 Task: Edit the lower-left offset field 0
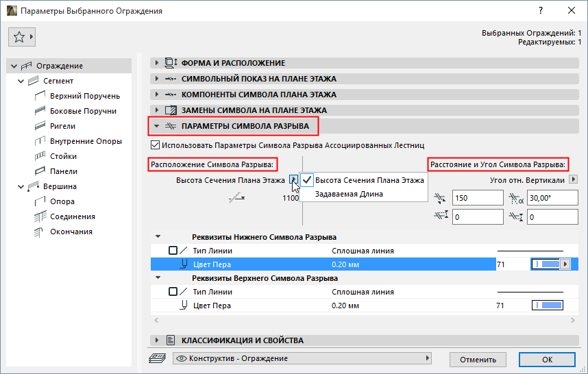coord(478,217)
